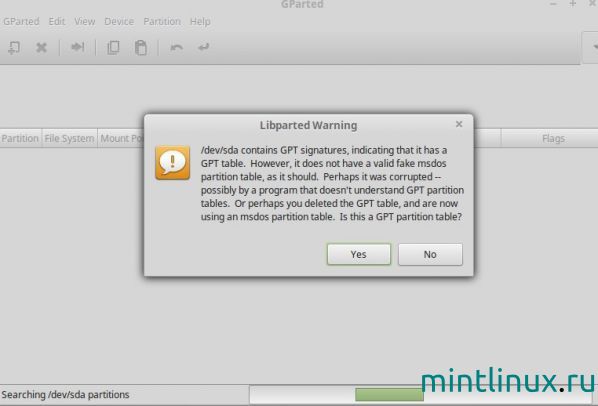
Task: Open the Device menu
Action: 119,21
